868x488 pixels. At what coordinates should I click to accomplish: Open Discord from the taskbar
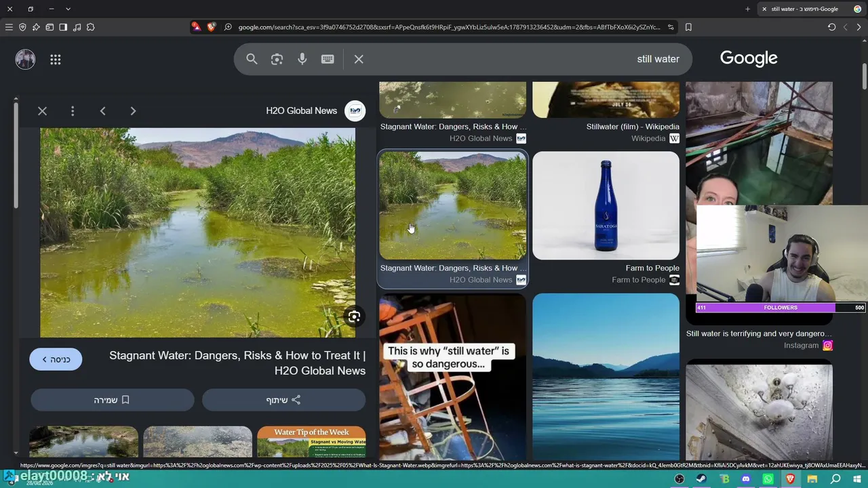[746, 479]
